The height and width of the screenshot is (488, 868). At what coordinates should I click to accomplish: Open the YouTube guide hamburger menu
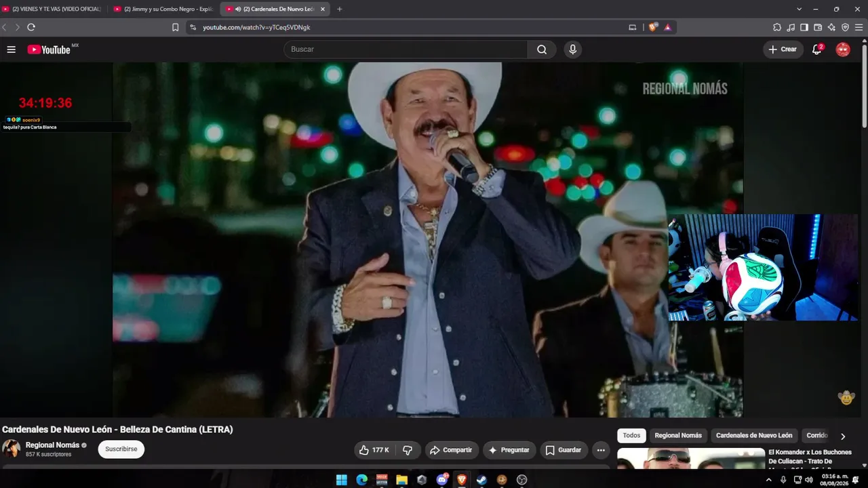(11, 49)
